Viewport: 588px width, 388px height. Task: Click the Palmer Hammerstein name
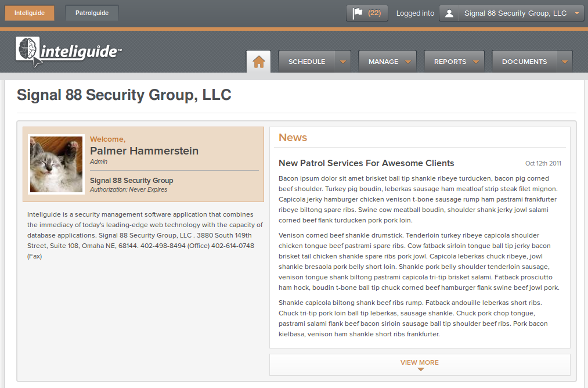pos(144,151)
